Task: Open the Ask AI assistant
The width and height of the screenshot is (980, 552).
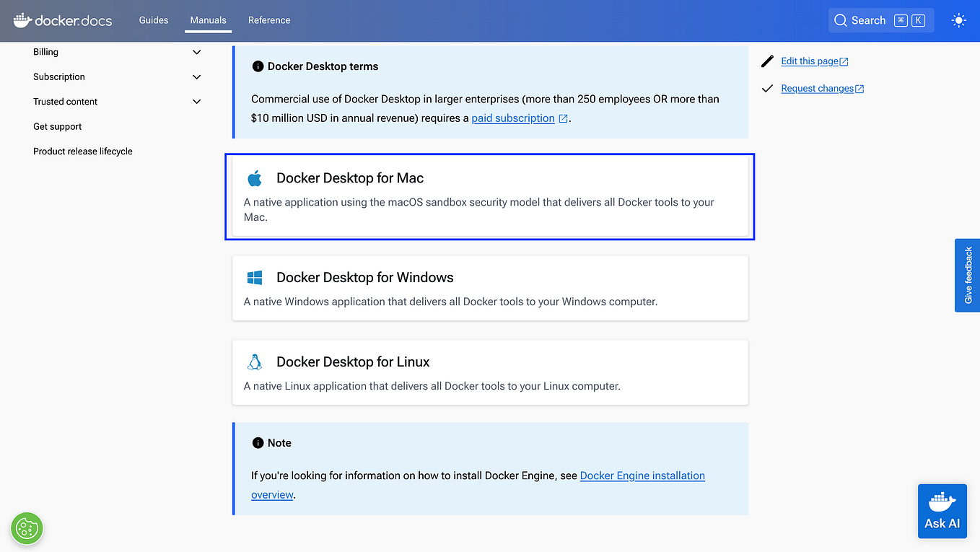Action: [942, 511]
